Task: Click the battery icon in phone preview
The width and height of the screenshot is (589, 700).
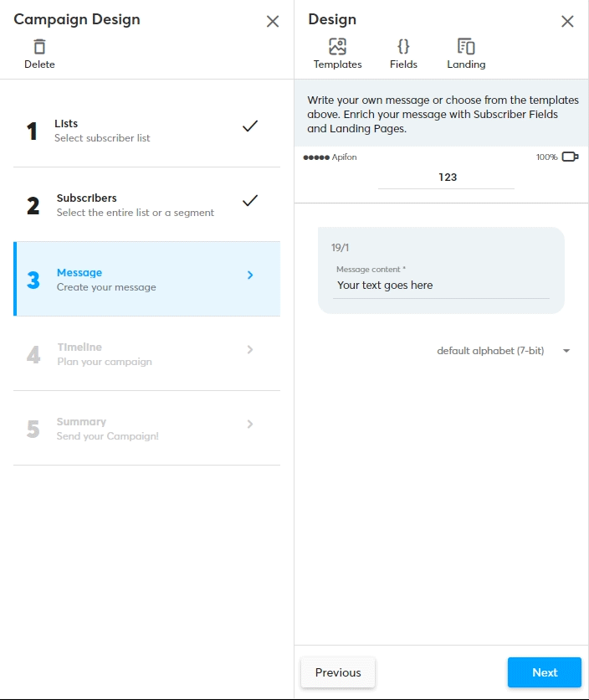Action: pyautogui.click(x=570, y=157)
